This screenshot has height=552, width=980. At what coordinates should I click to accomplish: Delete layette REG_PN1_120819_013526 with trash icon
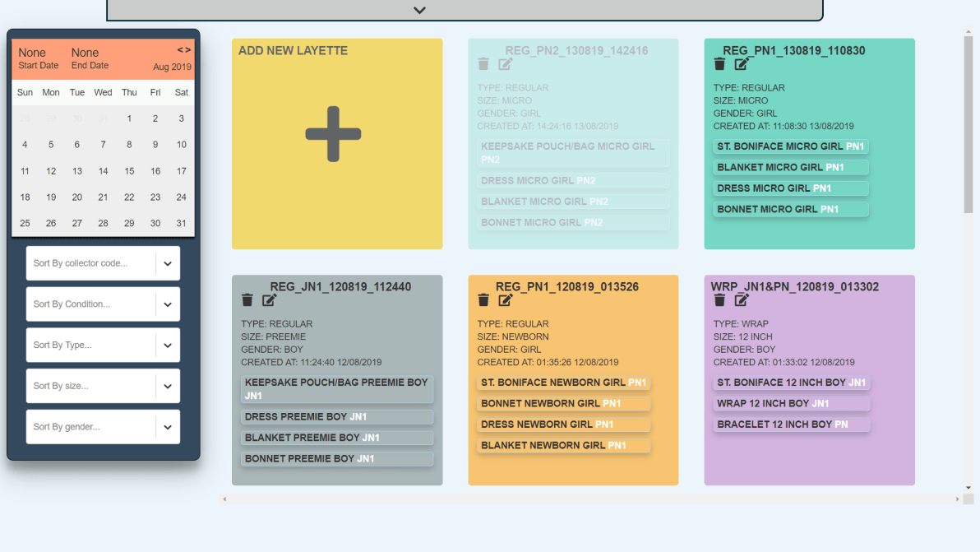(x=483, y=300)
